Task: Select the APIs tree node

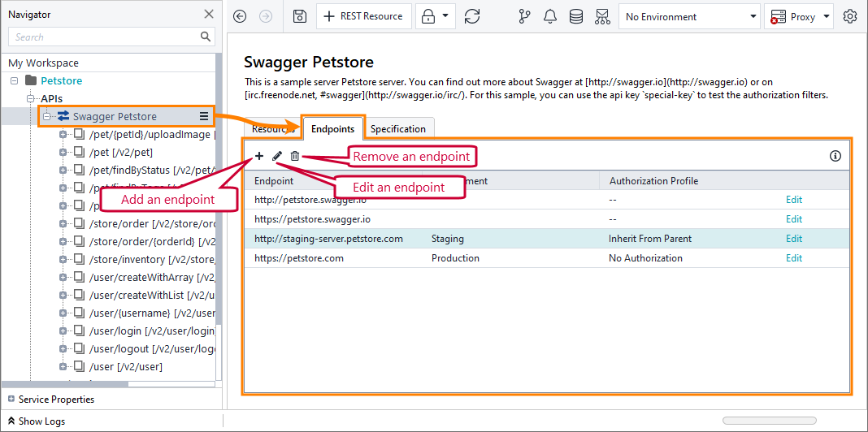Action: [x=52, y=98]
